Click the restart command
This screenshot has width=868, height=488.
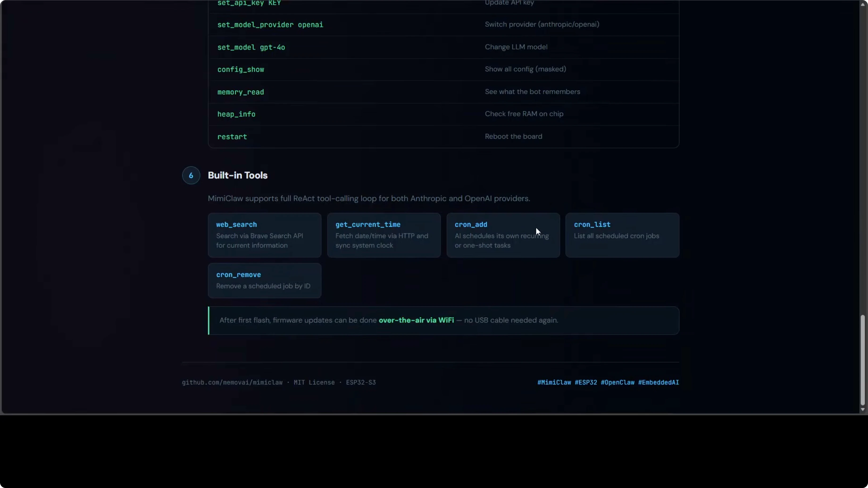(x=232, y=137)
